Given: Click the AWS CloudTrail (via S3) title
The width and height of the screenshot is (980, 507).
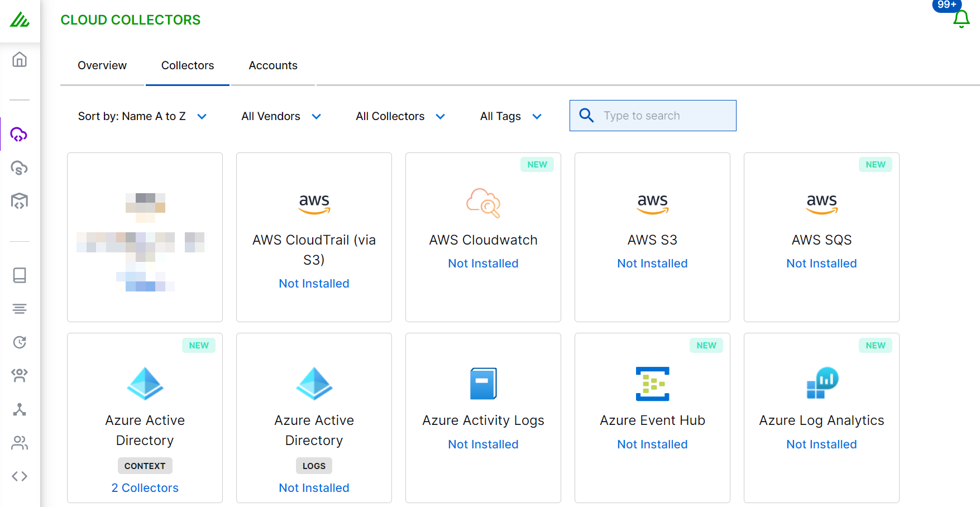Looking at the screenshot, I should pos(314,250).
